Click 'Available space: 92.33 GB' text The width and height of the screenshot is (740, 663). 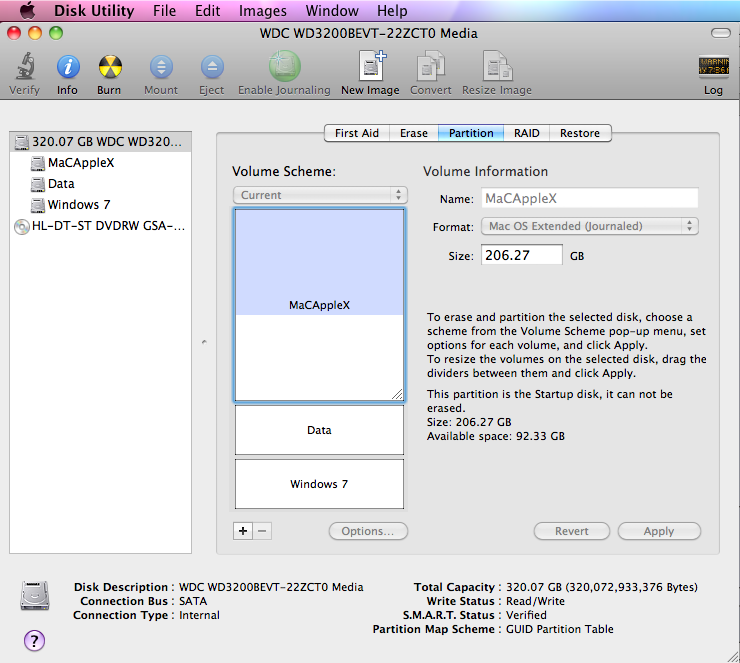[496, 436]
